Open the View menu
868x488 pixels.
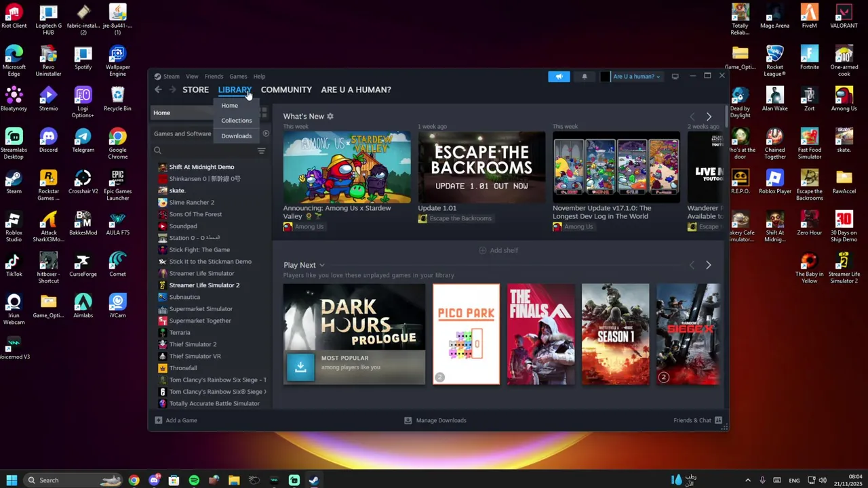click(x=192, y=77)
